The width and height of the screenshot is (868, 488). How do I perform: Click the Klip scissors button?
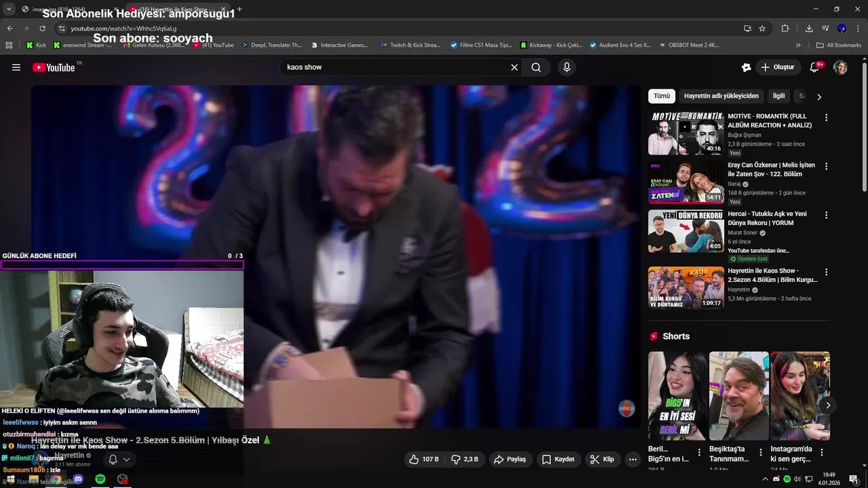coord(602,459)
